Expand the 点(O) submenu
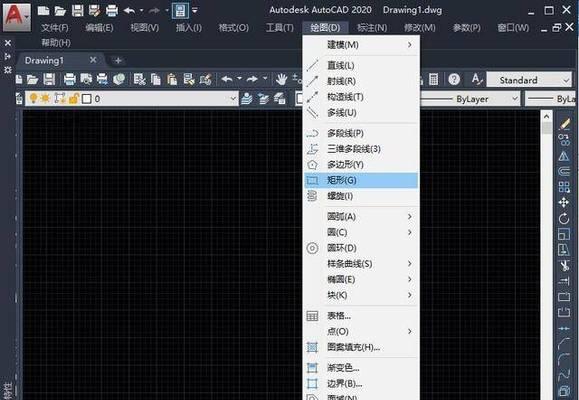The width and height of the screenshot is (579, 400). [x=361, y=331]
